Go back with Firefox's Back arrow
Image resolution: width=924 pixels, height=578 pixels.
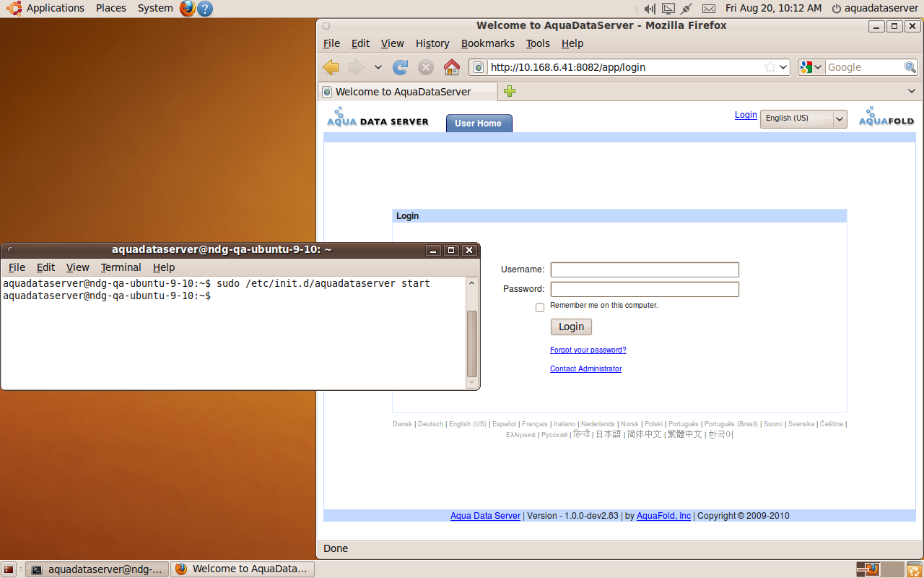[331, 67]
